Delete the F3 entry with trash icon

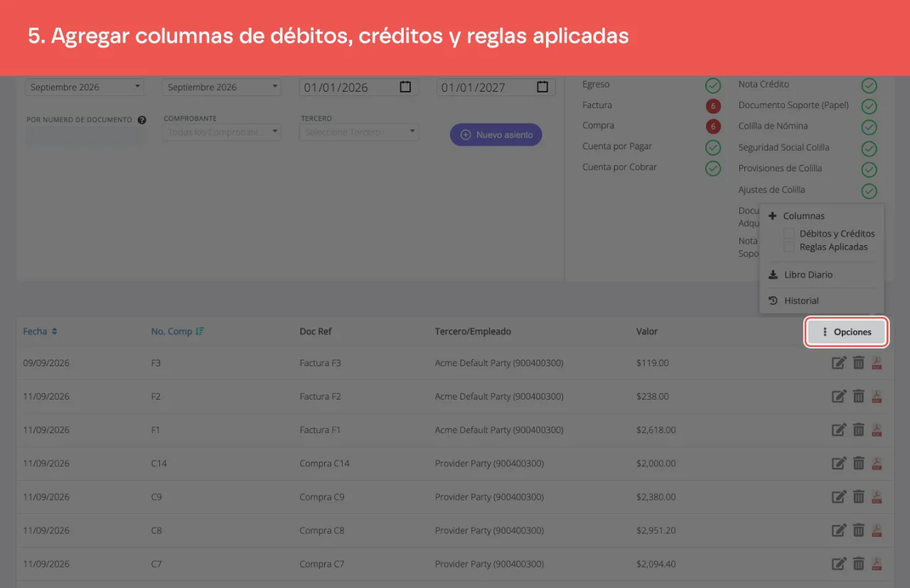click(x=859, y=363)
